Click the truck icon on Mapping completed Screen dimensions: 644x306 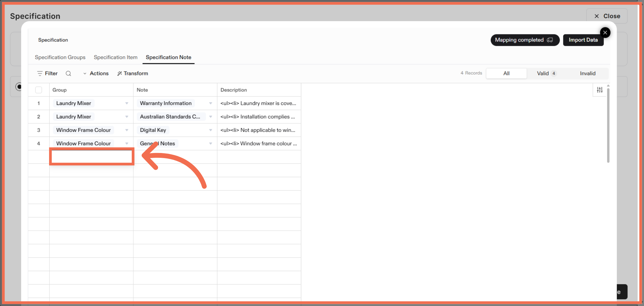(x=550, y=40)
